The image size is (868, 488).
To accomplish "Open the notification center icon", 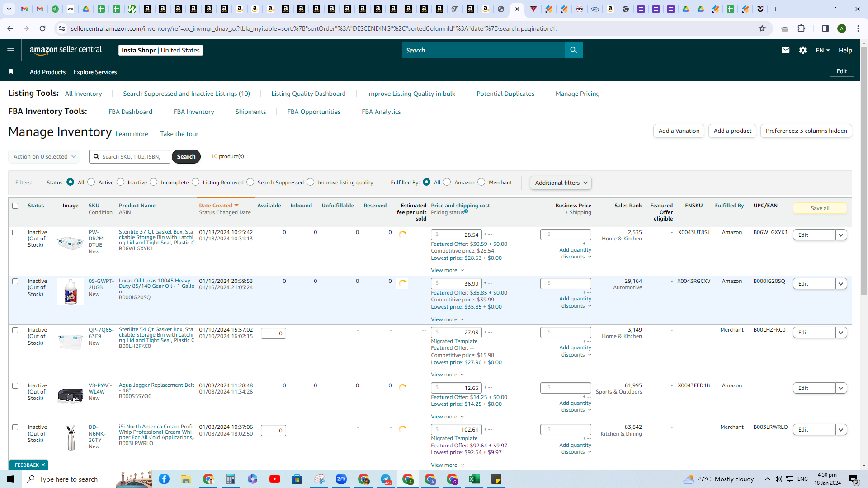I will 854,479.
